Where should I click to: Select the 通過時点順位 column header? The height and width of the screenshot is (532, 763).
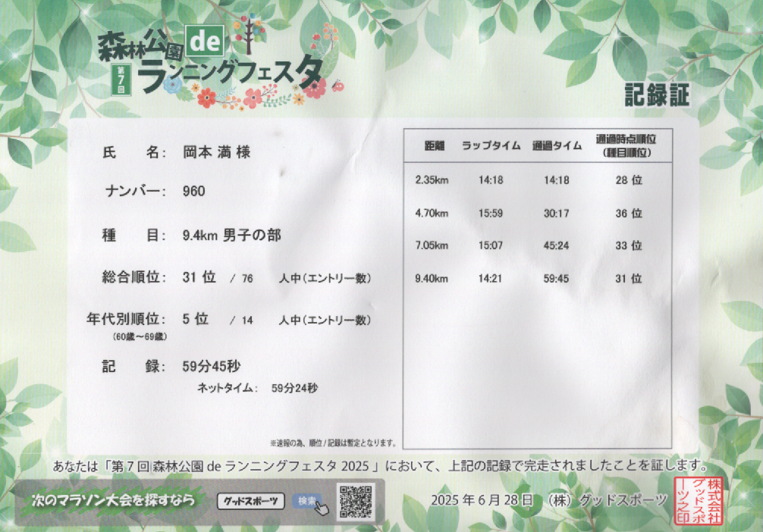[626, 146]
